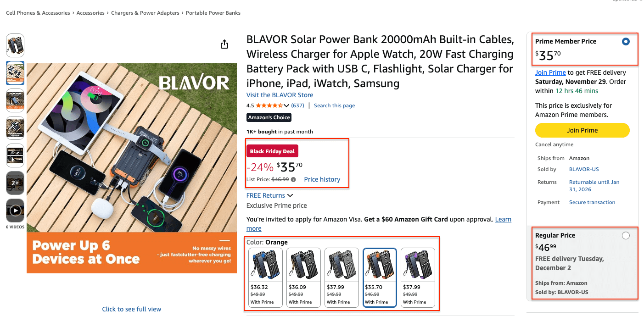Play the 6 VIDEOS thumbnail
The height and width of the screenshot is (316, 644).
(15, 211)
